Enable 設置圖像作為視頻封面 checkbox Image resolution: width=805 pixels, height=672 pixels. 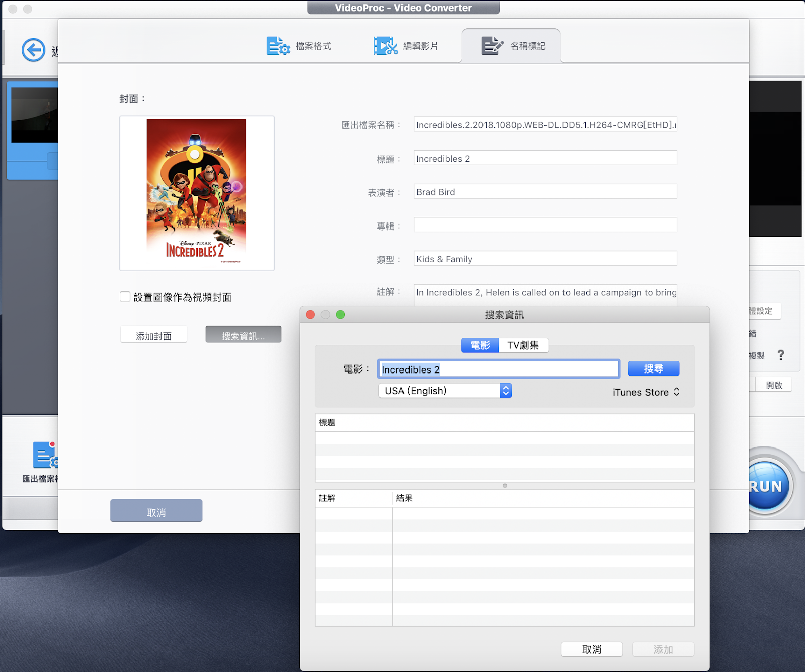125,297
